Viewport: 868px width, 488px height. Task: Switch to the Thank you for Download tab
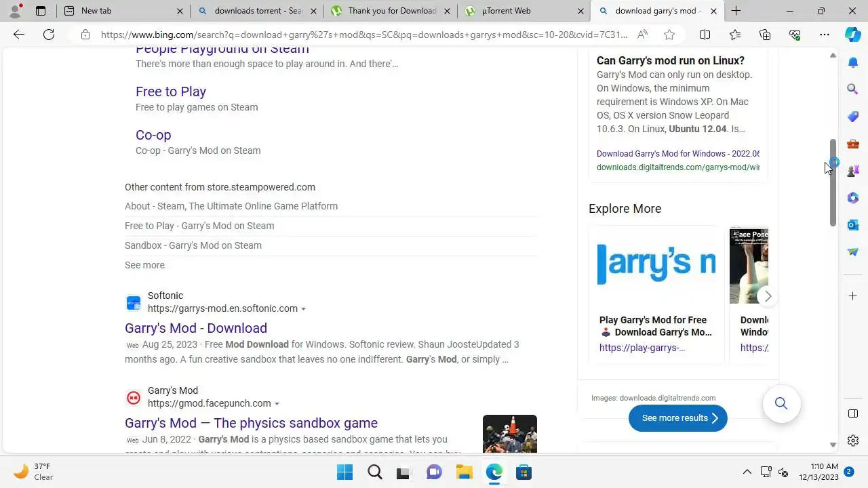[391, 11]
